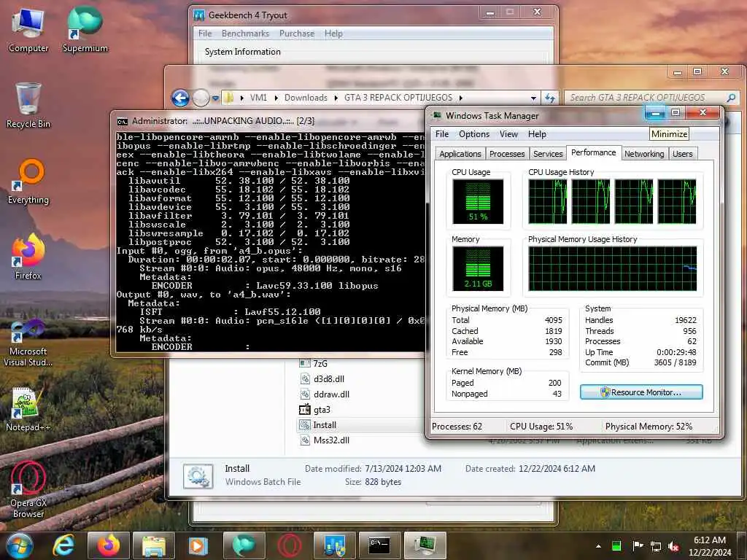
Task: Click the Downloads breadcrumb segment
Action: [x=306, y=98]
